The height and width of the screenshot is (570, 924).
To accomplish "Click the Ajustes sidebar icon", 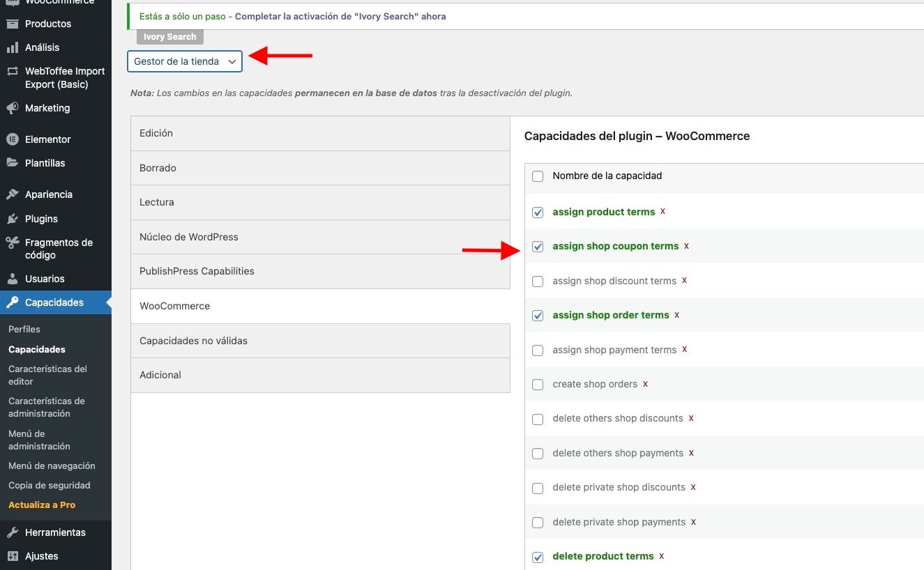I will [x=12, y=556].
